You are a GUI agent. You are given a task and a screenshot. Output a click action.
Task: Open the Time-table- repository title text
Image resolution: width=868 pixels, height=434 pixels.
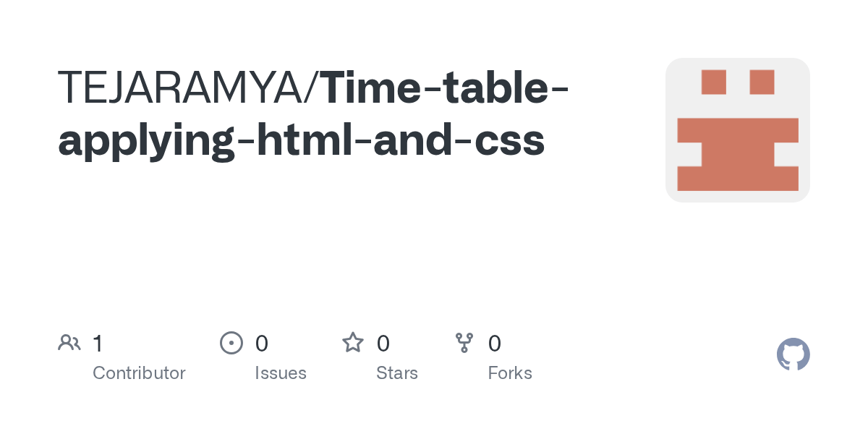coord(444,87)
